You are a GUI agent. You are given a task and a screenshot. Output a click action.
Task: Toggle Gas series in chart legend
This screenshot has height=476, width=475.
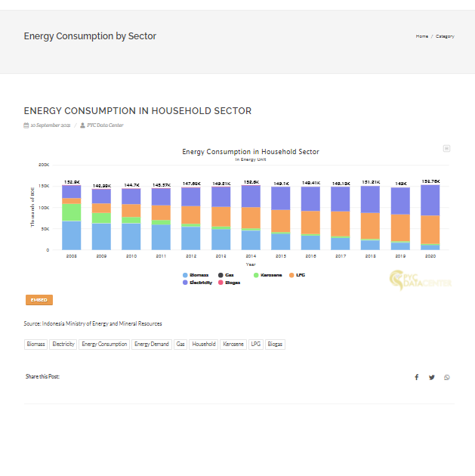[226, 275]
